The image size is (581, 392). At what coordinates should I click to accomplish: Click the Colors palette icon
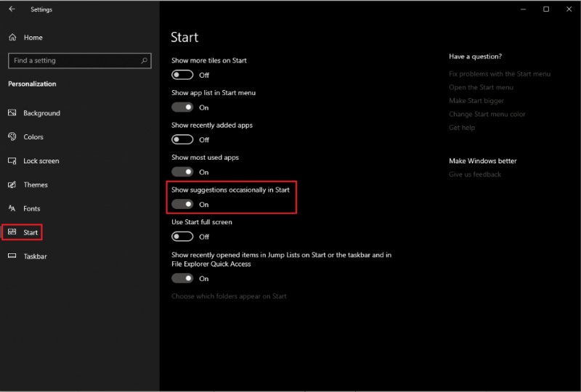pos(12,136)
